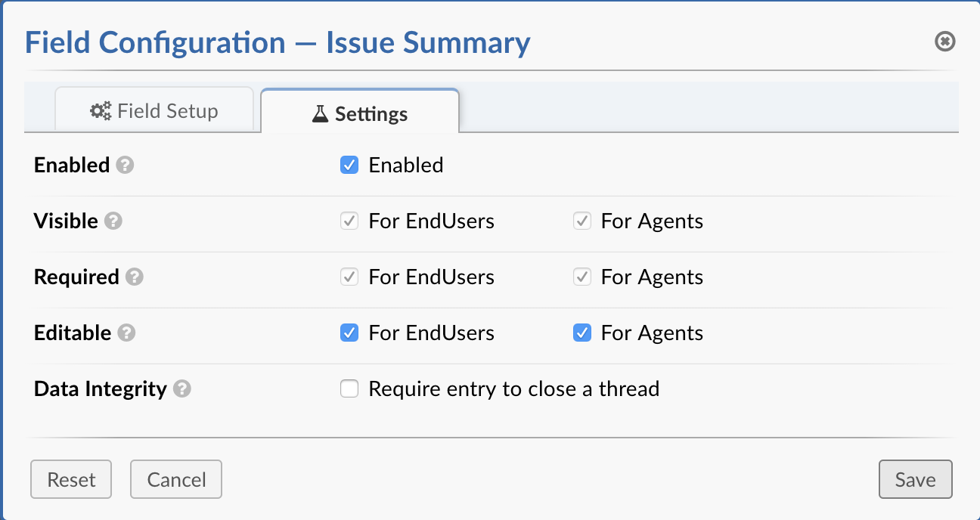Click the Reset button
The width and height of the screenshot is (980, 520).
pyautogui.click(x=71, y=480)
